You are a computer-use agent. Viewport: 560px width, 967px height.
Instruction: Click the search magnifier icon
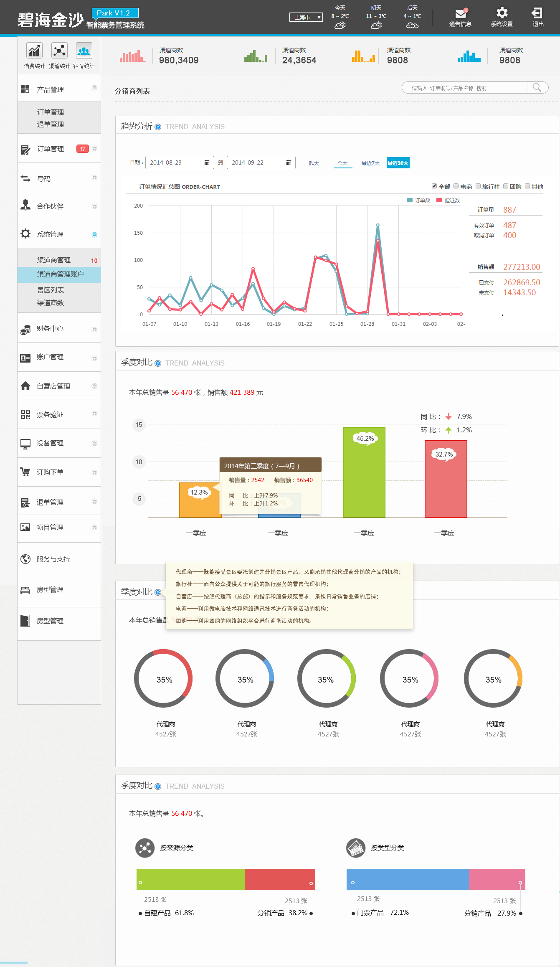537,88
